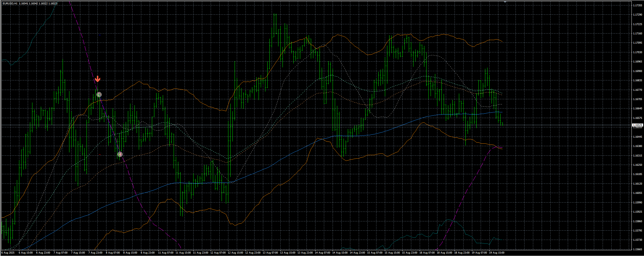
Task: Click the 1.16770 price scale label
Action: pos(637,90)
